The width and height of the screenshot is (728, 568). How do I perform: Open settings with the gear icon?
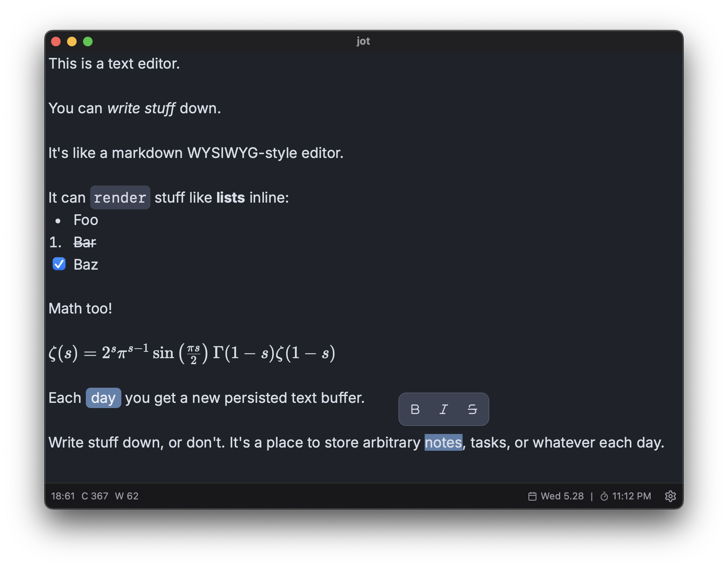(670, 496)
